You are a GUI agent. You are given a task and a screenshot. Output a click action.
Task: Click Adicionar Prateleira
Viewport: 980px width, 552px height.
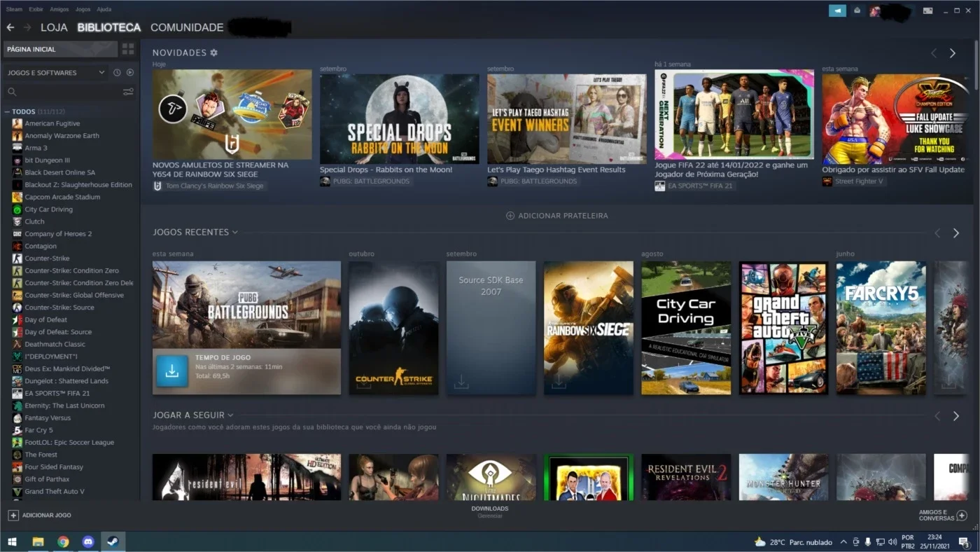pyautogui.click(x=557, y=216)
